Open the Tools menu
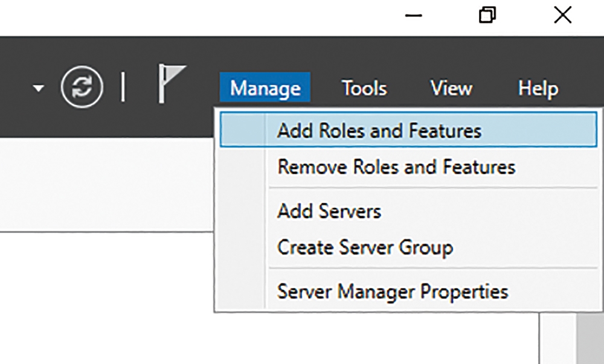604x364 pixels. (364, 88)
